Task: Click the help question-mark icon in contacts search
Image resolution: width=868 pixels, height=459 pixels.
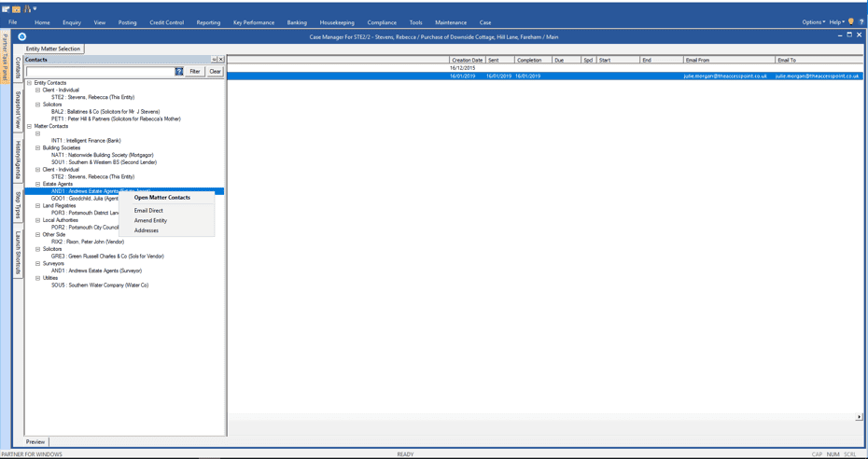Action: (x=179, y=72)
